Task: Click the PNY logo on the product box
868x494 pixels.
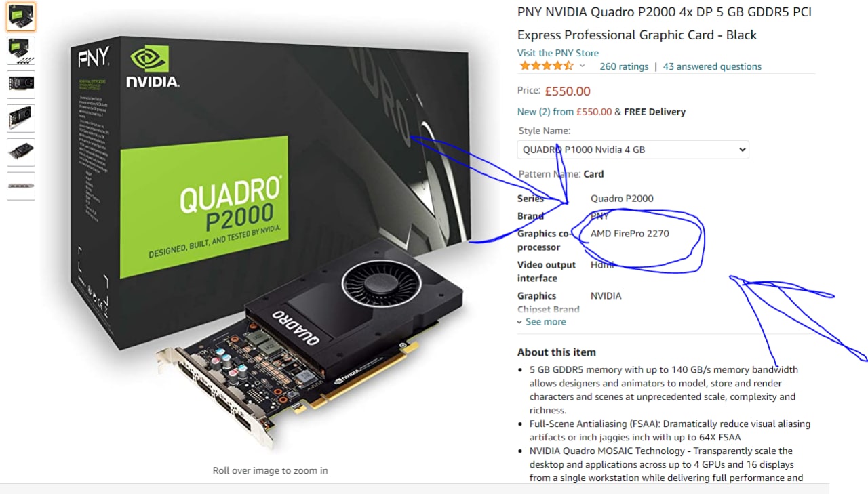Action: tap(94, 58)
